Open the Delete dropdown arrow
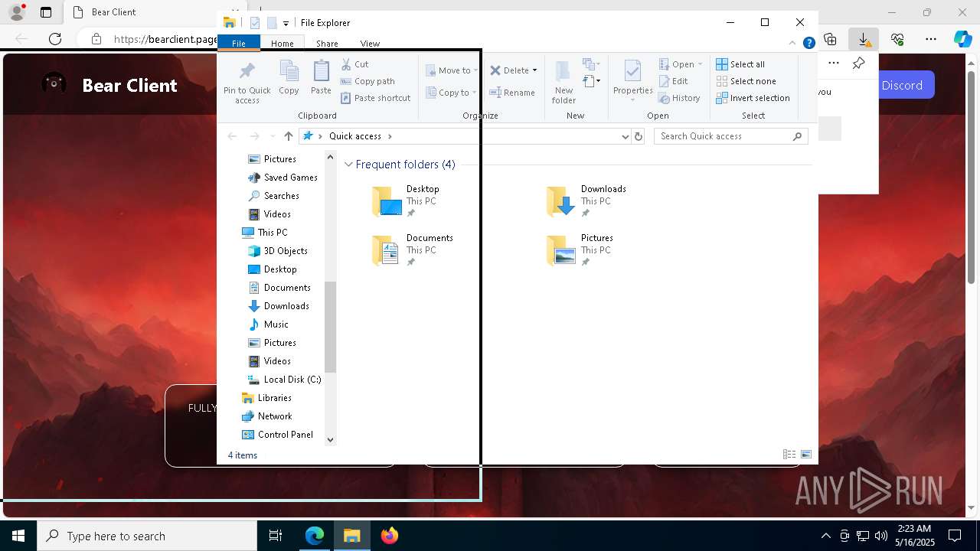Image resolution: width=980 pixels, height=551 pixels. 534,70
